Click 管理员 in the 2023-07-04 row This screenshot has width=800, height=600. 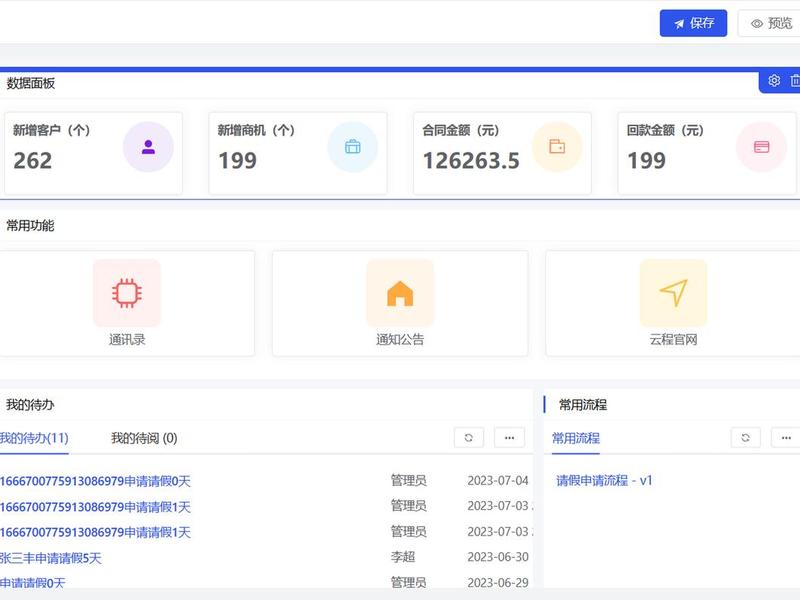[409, 481]
